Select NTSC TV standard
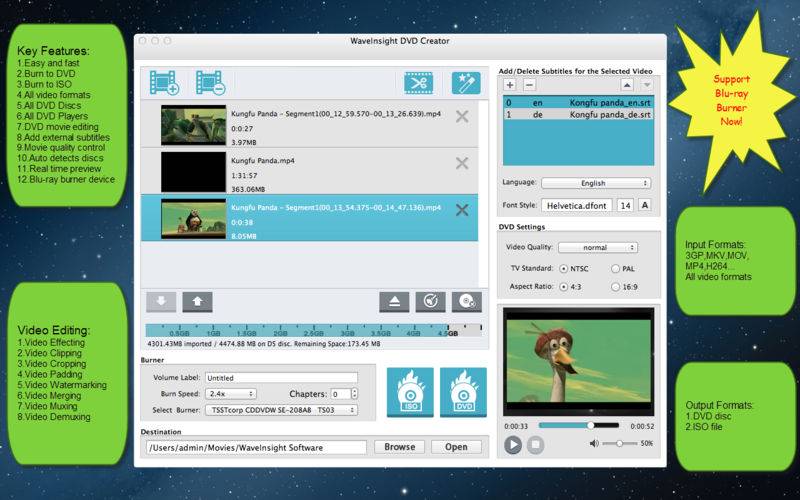The image size is (800, 500). click(x=564, y=268)
